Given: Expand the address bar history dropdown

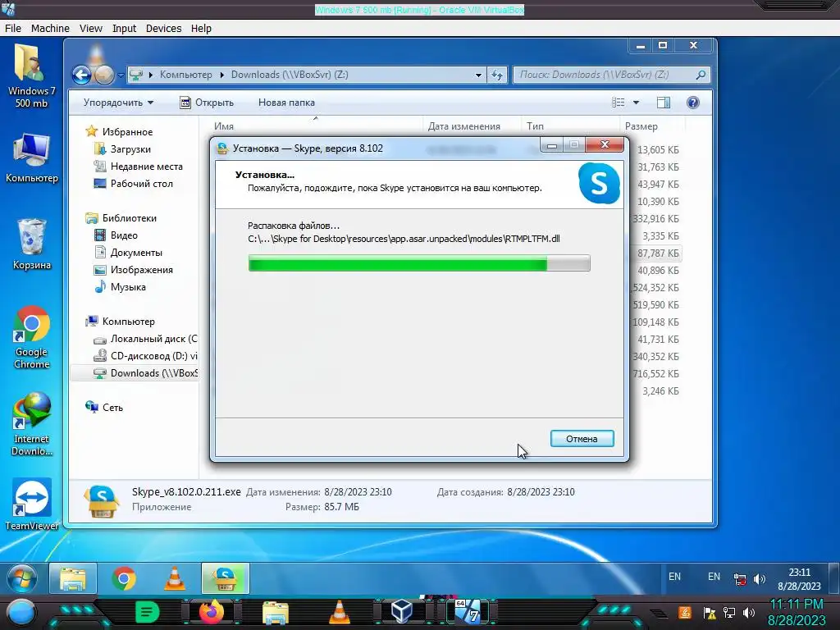Looking at the screenshot, I should pos(478,75).
